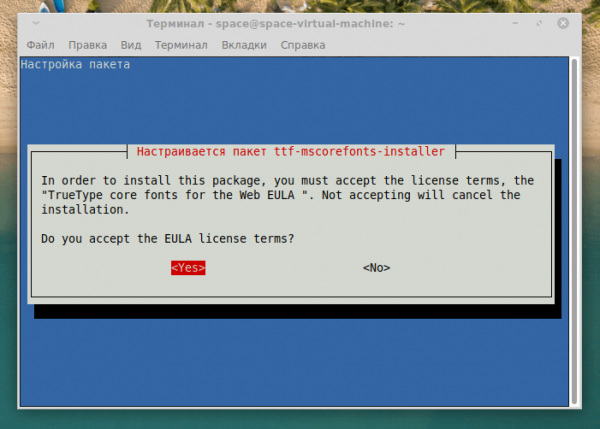Click the 'Настройка пакета' header text
This screenshot has height=429, width=600.
[x=75, y=64]
